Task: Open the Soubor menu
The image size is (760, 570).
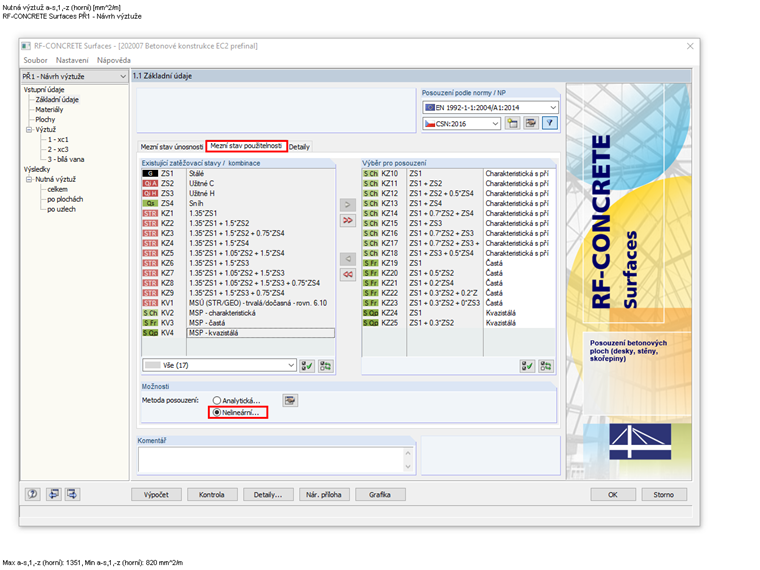Action: (35, 60)
